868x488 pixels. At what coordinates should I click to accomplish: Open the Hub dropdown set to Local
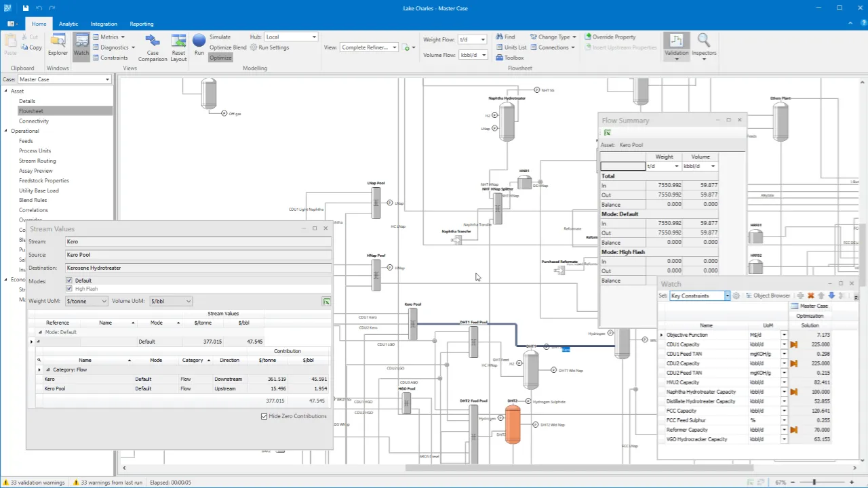[x=314, y=37]
